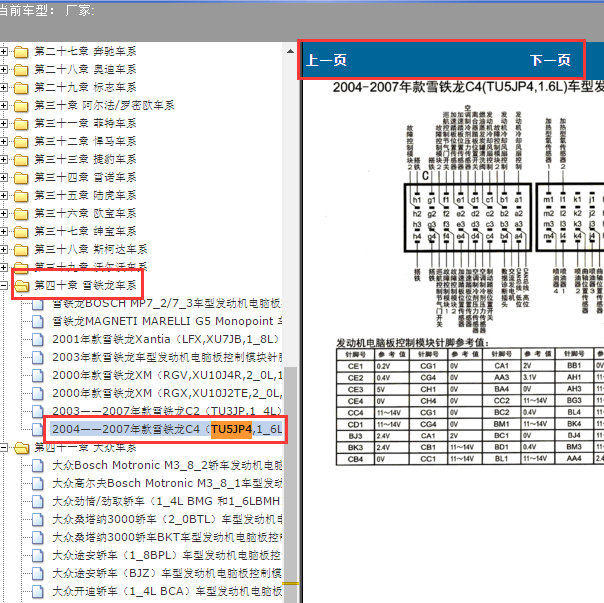The height and width of the screenshot is (603, 604).
Task: Open 大众桑塔纳3000轿车 2_0BTL entry
Action: [167, 519]
